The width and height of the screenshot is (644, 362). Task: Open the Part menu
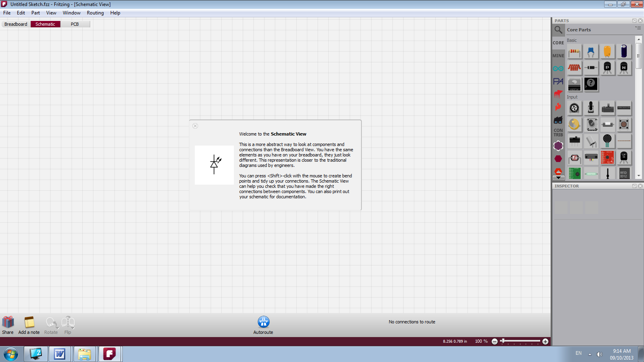click(x=35, y=13)
